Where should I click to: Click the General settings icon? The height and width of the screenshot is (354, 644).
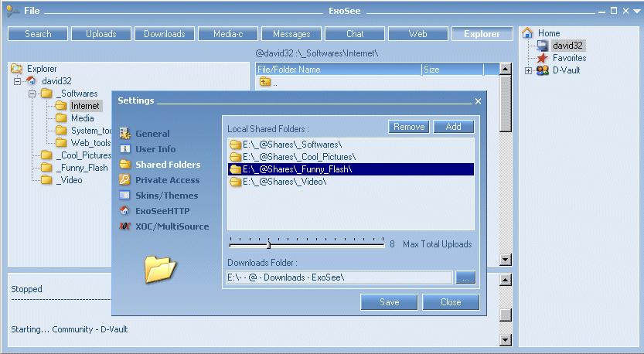point(124,134)
